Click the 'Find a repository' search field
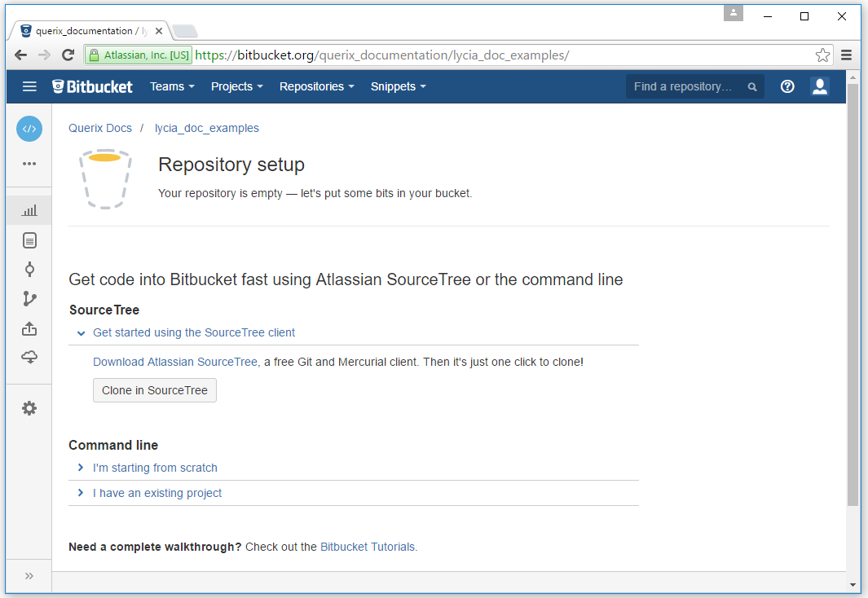Screen dimensions: 868x598 coord(685,86)
